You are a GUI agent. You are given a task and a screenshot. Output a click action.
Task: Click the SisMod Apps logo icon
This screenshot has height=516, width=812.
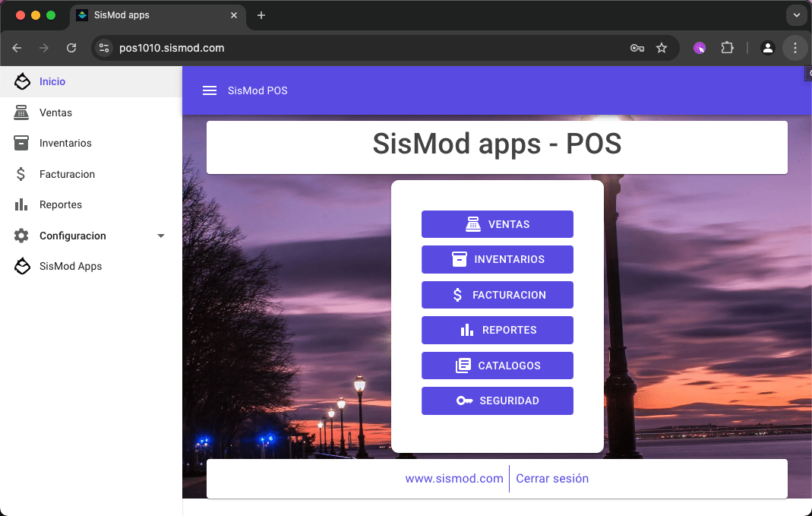(x=22, y=266)
